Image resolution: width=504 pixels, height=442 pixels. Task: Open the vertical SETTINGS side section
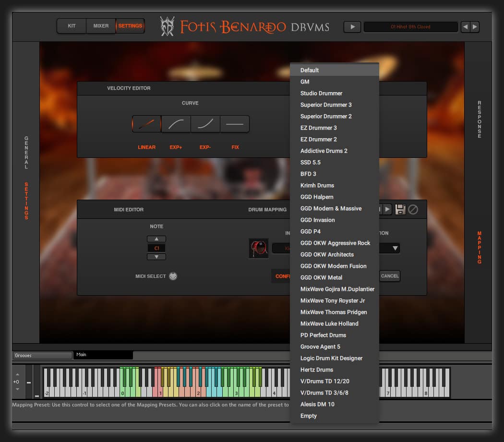point(26,201)
